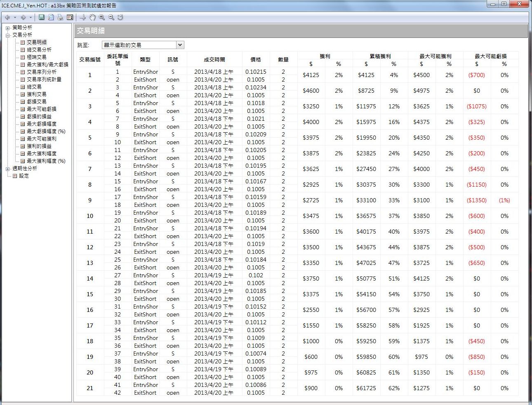Select the hand pan tool
This screenshot has height=405, width=532.
92,17
